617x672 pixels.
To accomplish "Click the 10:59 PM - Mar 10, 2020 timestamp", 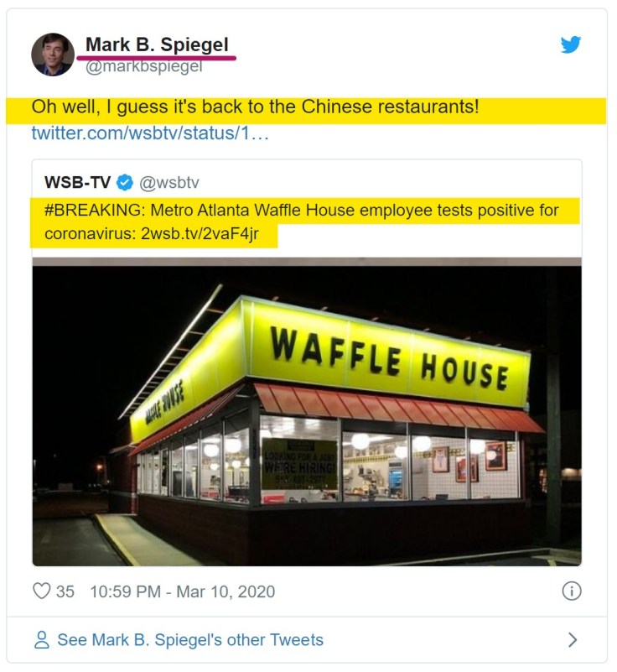I will pos(183,591).
